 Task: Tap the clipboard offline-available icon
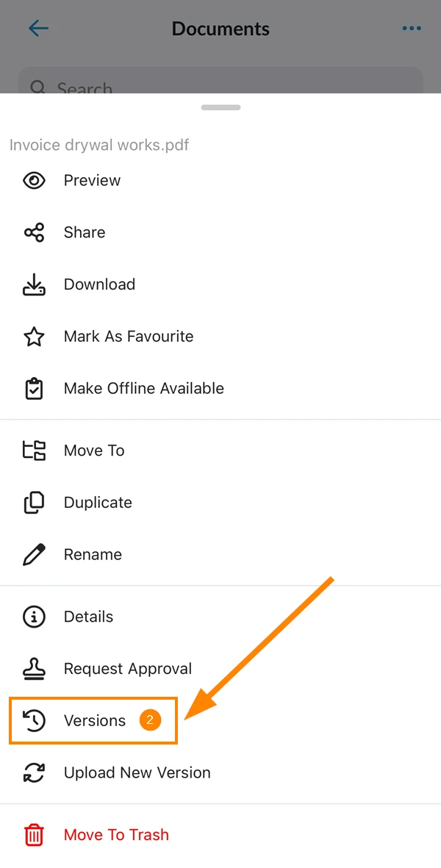pyautogui.click(x=35, y=389)
